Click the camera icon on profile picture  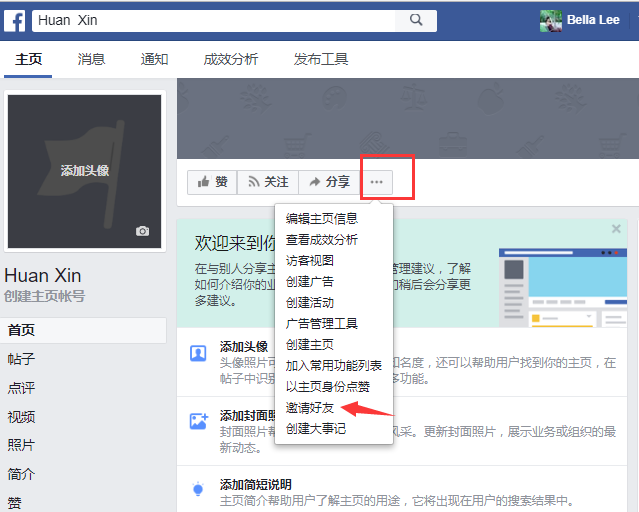coord(142,231)
